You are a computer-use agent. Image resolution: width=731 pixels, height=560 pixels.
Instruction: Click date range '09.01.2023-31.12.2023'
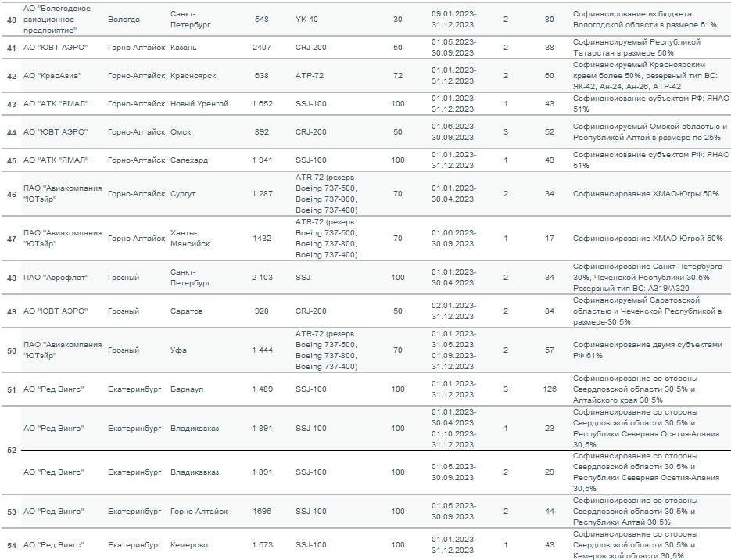click(453, 20)
